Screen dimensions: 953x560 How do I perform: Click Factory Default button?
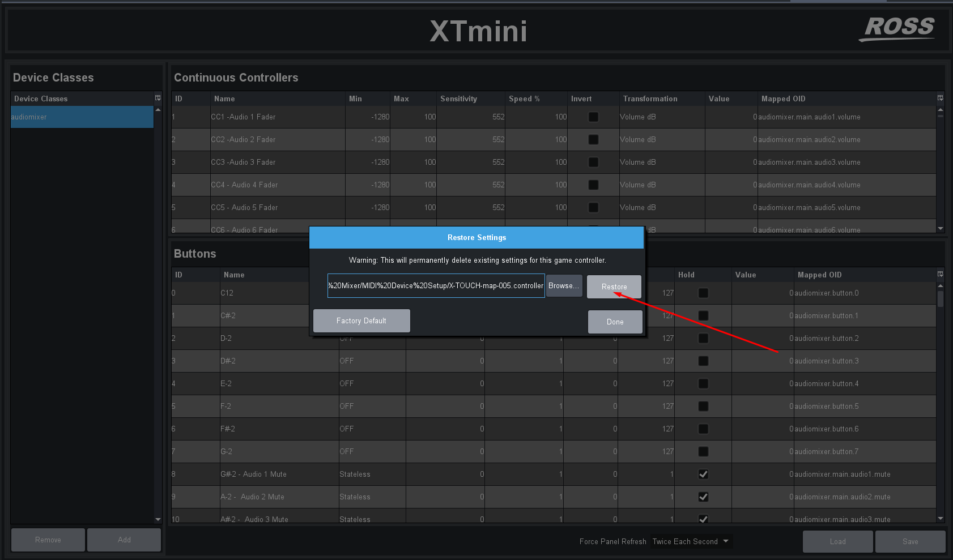[x=361, y=320]
